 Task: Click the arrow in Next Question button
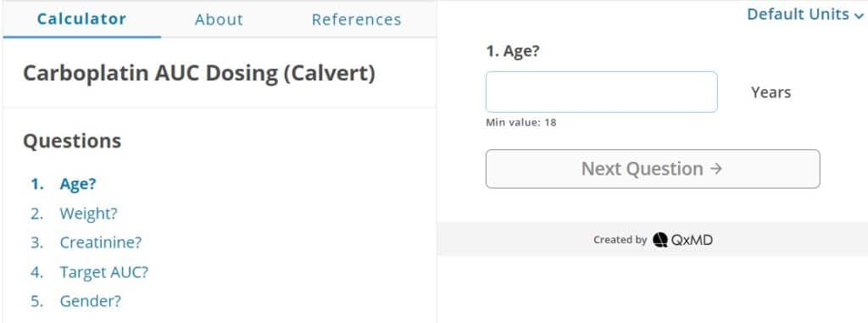pyautogui.click(x=715, y=169)
